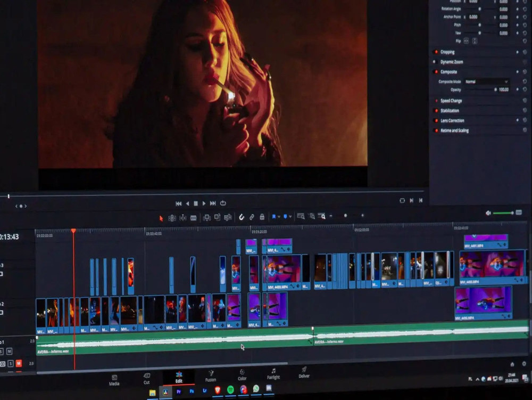532x400 pixels.
Task: Click the Insert Clip toolbar icon
Action: click(x=206, y=217)
